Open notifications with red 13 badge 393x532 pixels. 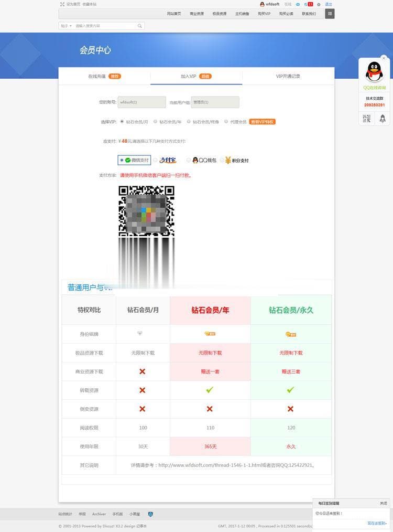click(x=309, y=4)
